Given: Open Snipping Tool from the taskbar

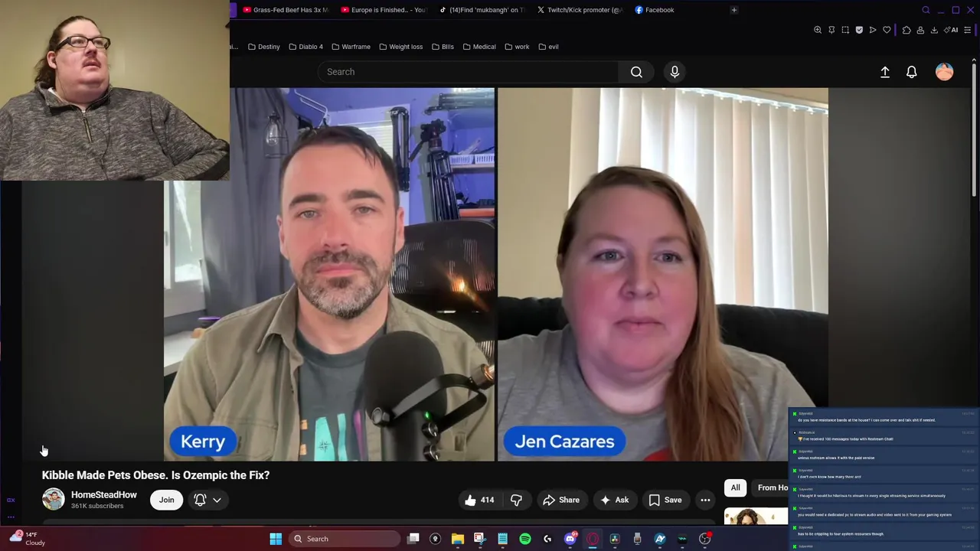Looking at the screenshot, I should click(479, 539).
